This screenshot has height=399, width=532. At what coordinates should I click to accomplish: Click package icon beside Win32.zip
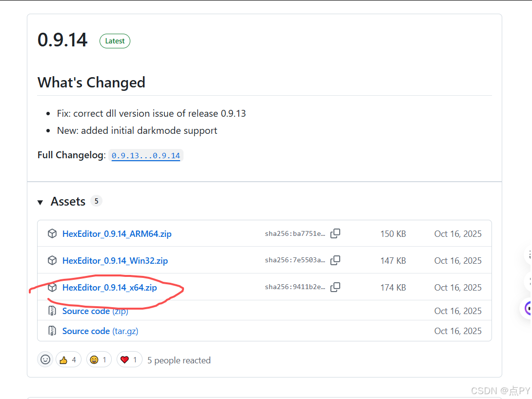tap(52, 260)
